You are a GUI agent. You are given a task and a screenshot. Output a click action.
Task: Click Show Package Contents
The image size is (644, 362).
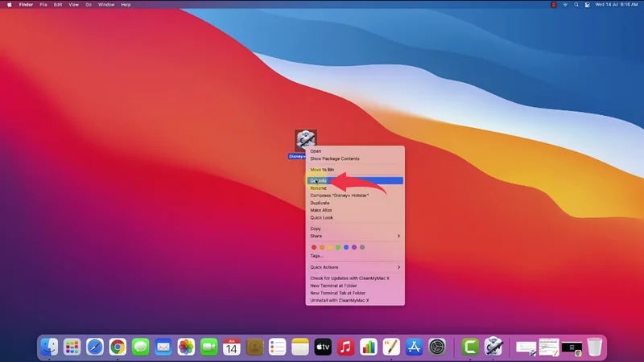[x=335, y=158]
